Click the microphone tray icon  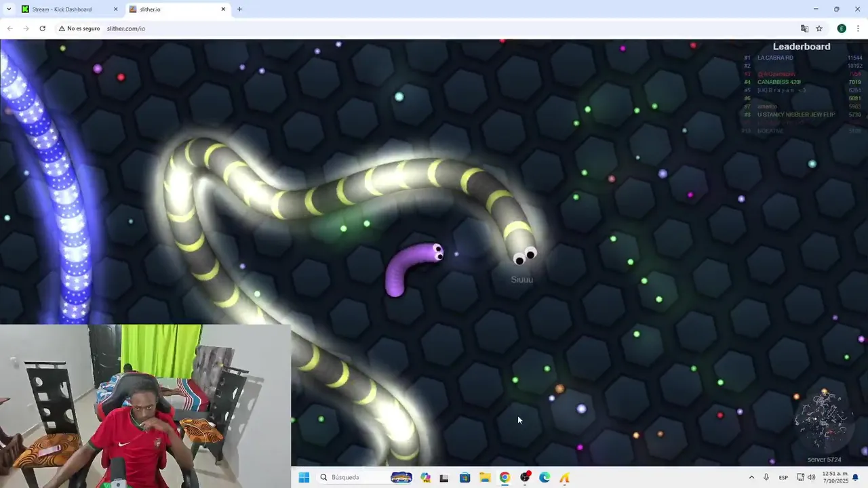tap(766, 477)
